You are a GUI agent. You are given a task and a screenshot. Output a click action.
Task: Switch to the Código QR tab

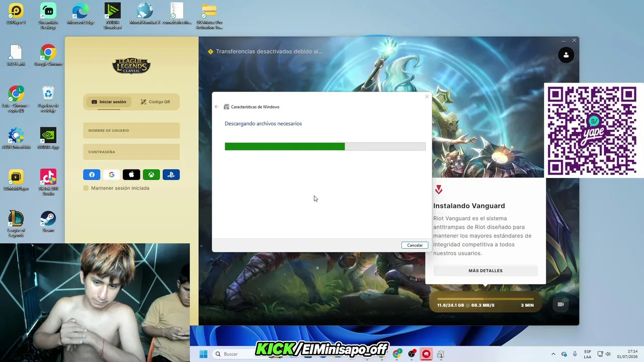[x=155, y=102]
